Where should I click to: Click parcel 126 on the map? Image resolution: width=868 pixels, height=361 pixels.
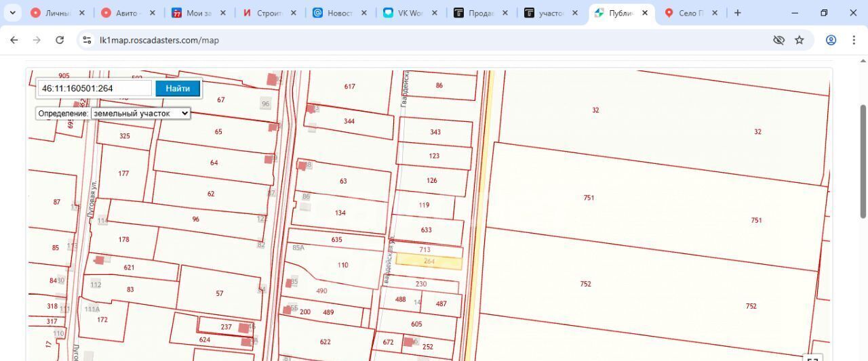coord(432,181)
